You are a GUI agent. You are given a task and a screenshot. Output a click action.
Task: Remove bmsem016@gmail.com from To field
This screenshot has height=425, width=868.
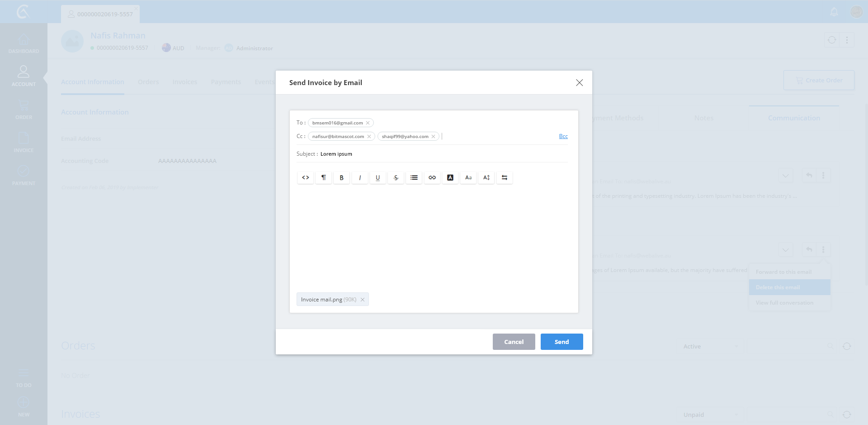point(368,123)
